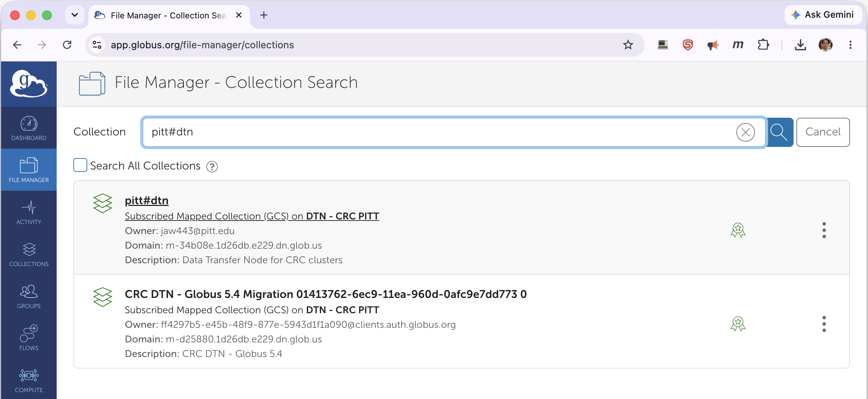Screen dimensions: 868x399
Task: Select owner text jaw443@pitt.edu
Action: 198,231
